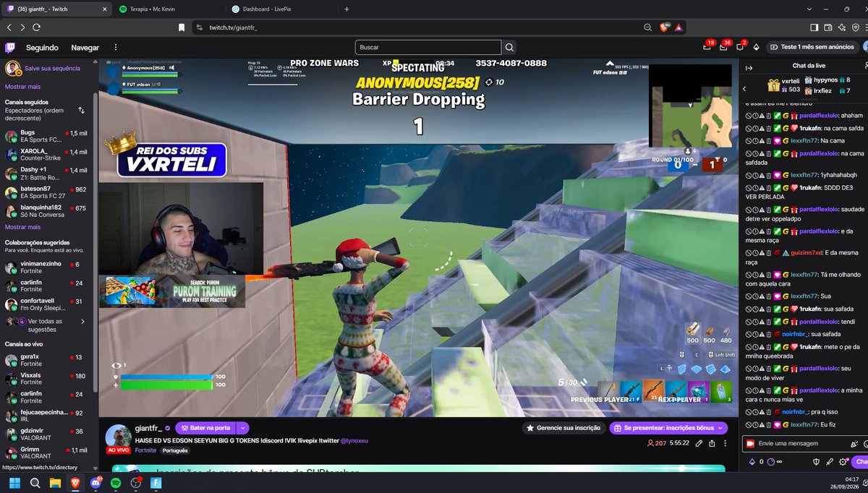Open the Brave Wallet icon
868x493 pixels.
click(x=827, y=27)
